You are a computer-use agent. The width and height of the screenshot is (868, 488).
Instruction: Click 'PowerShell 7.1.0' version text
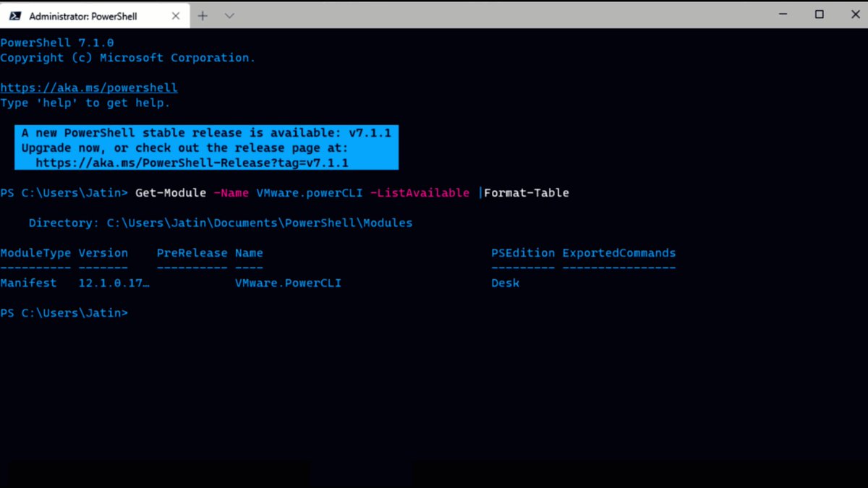point(57,43)
